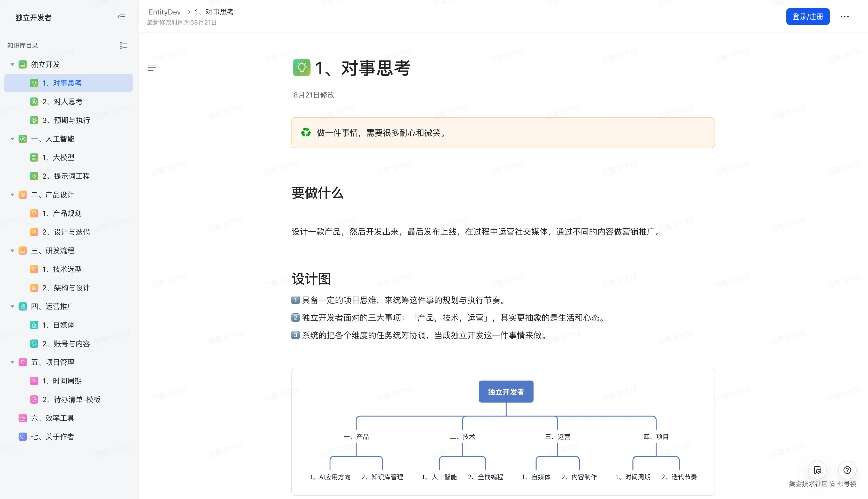Screen dimensions: 868x499
Task: Open the help question-mark icon
Action: [x=848, y=470]
